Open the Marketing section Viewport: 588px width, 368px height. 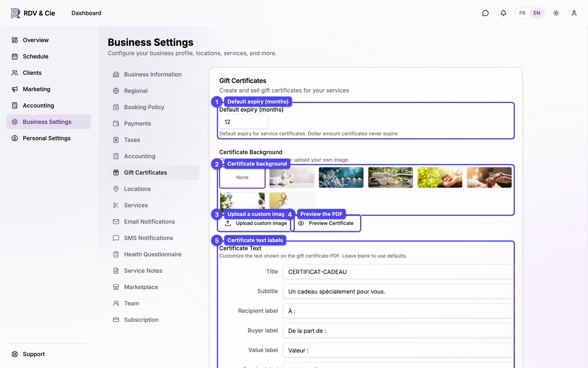click(x=49, y=89)
